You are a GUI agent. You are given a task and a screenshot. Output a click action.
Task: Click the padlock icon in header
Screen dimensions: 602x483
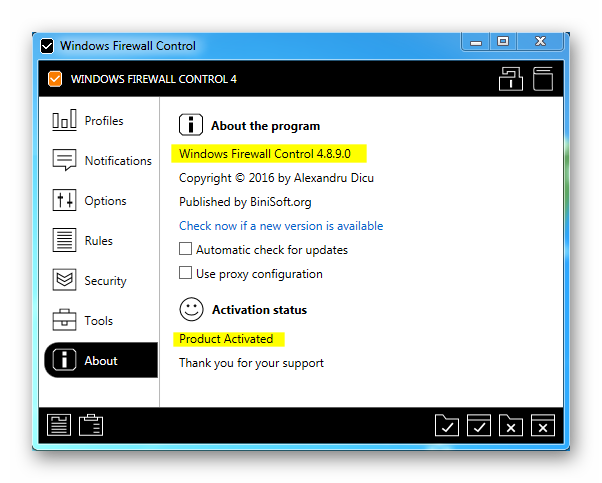[511, 79]
